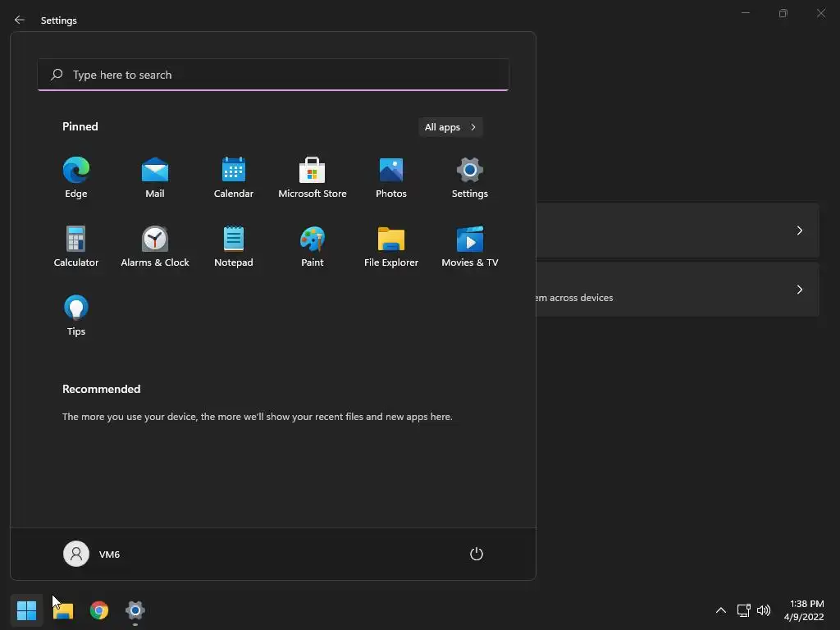Image resolution: width=840 pixels, height=630 pixels.
Task: Click the 'Pinned' section heading
Action: click(80, 126)
